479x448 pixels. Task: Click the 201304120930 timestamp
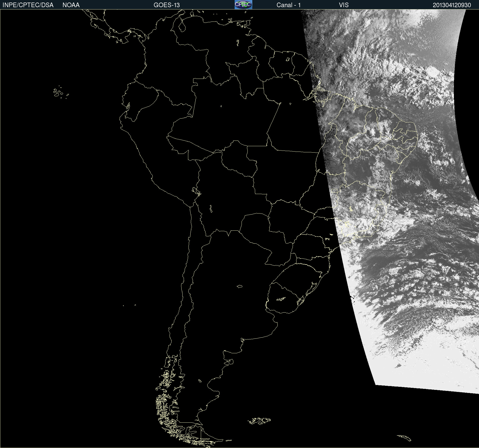[x=452, y=5]
